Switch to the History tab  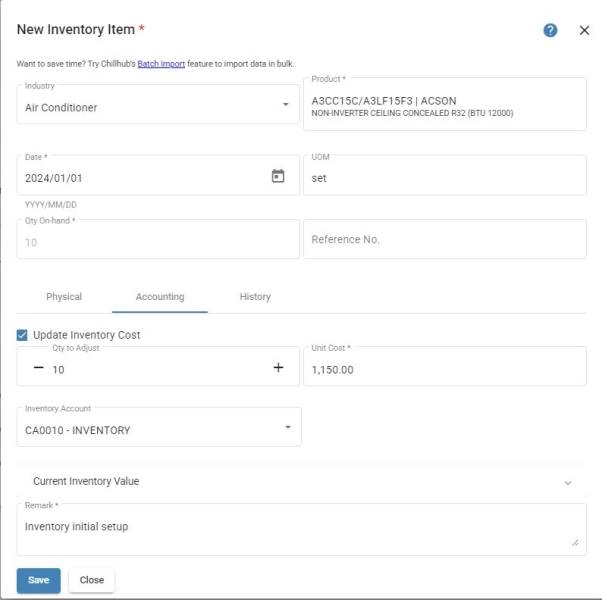pos(255,297)
